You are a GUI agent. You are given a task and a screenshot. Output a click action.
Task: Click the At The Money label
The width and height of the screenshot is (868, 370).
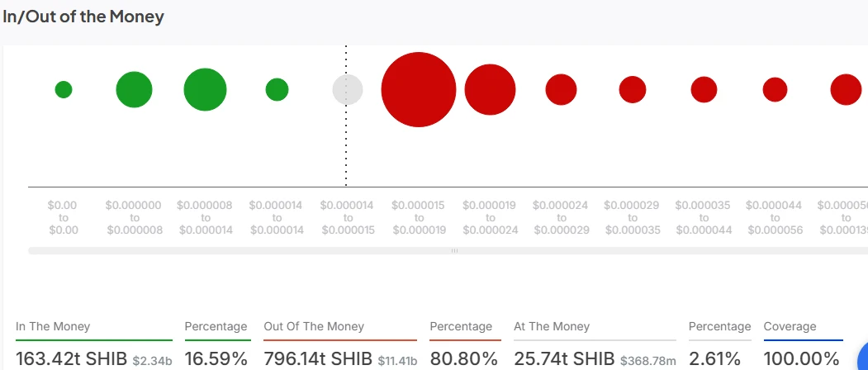pyautogui.click(x=552, y=326)
